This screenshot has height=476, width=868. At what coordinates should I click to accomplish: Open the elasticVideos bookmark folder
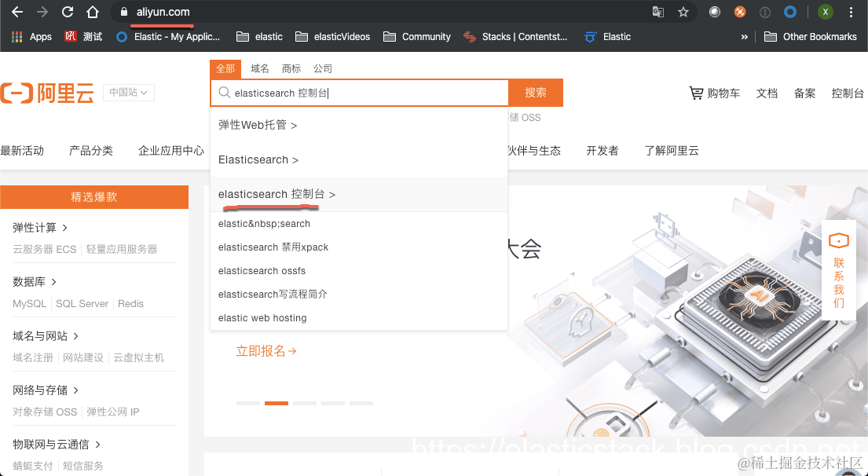click(x=333, y=37)
